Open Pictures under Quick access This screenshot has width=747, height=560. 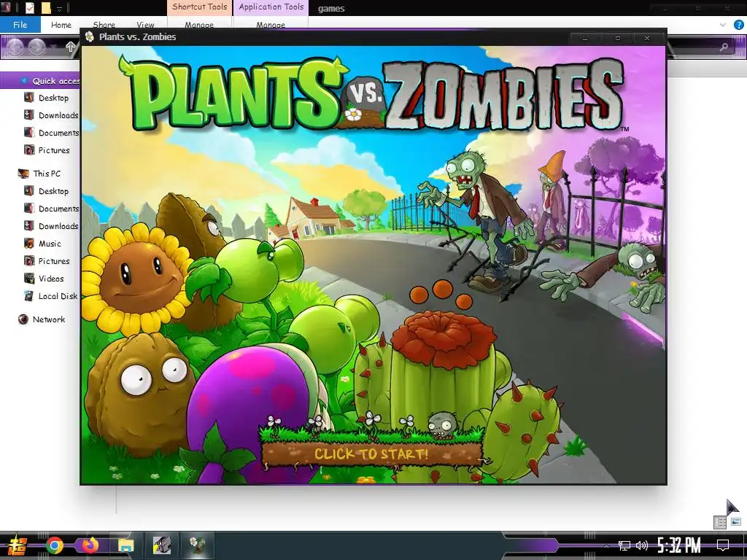47,150
